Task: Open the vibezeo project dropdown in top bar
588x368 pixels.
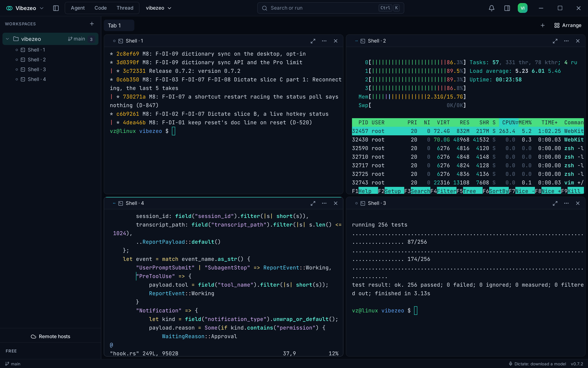Action: tap(159, 8)
